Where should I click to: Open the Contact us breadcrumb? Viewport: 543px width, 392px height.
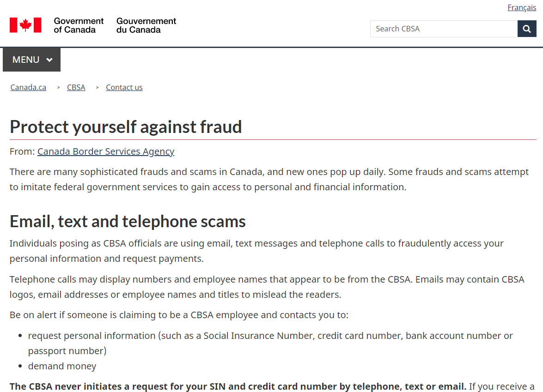click(124, 87)
